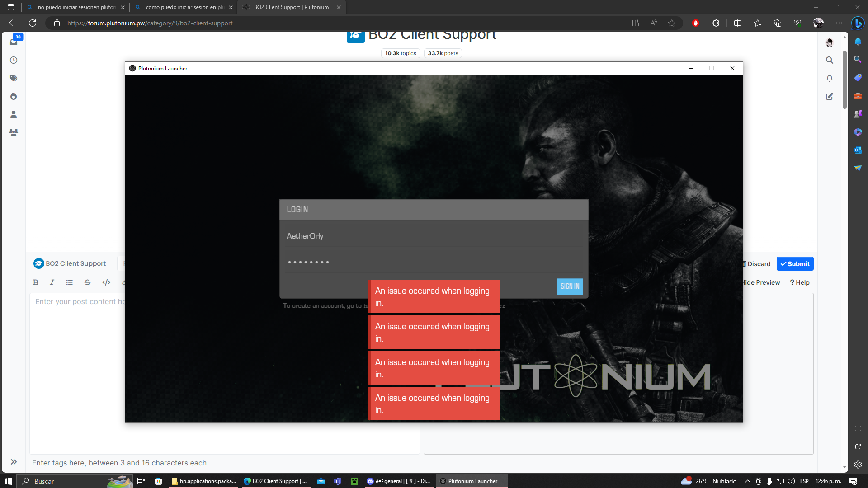Open hp.applications taskbar item
The image size is (868, 488).
pos(204,481)
